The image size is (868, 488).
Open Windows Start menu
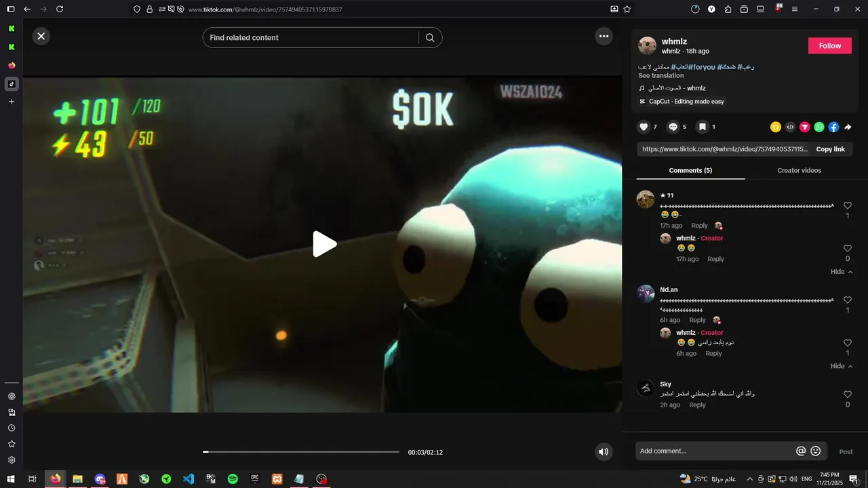click(11, 479)
